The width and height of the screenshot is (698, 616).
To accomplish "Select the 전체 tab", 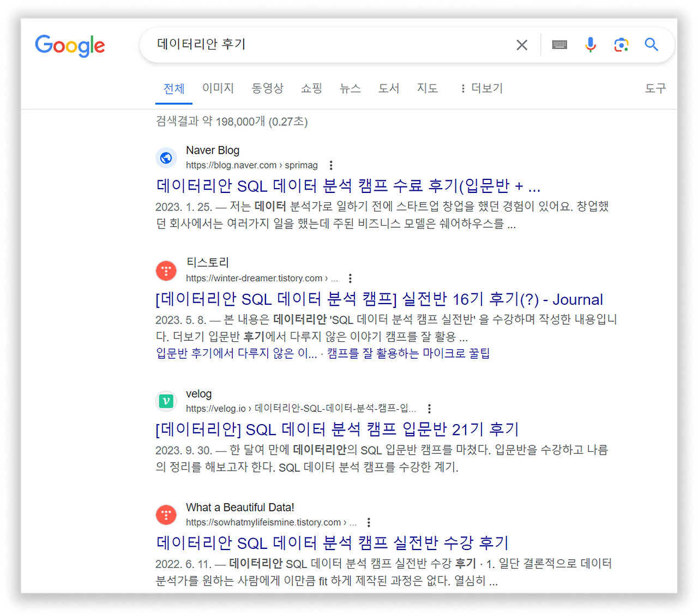I will point(174,89).
